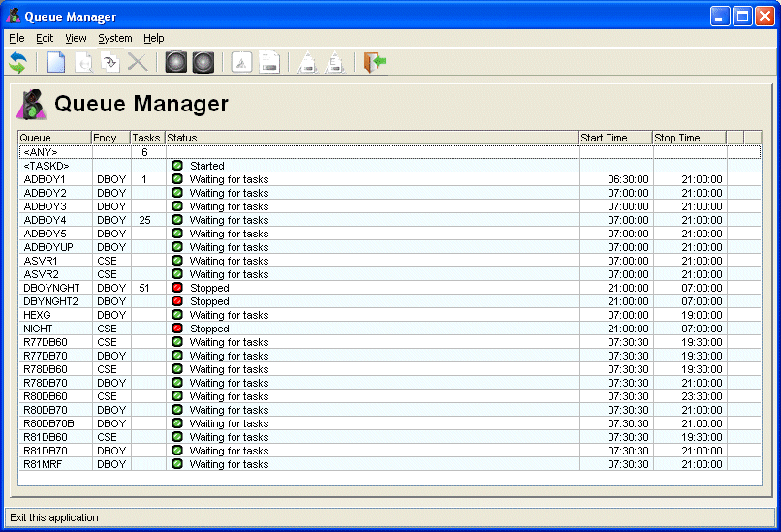The height and width of the screenshot is (532, 781).
Task: Click the first traffic light toolbar icon
Action: pos(175,63)
